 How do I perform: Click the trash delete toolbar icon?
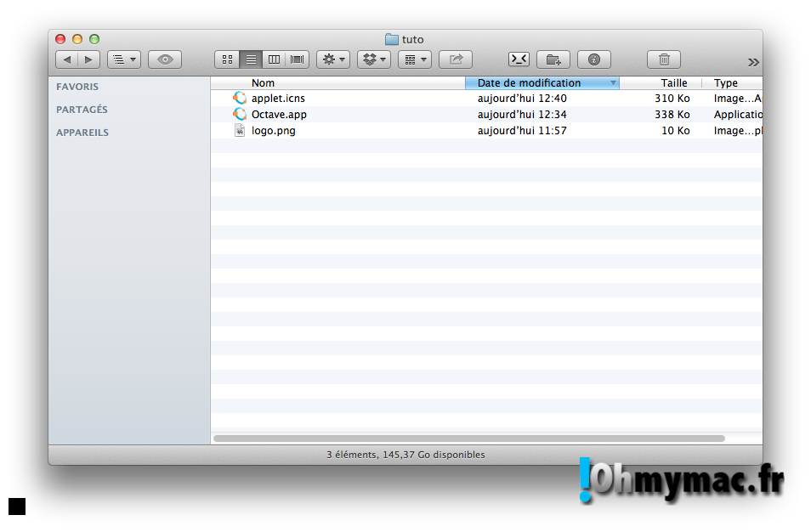point(664,59)
